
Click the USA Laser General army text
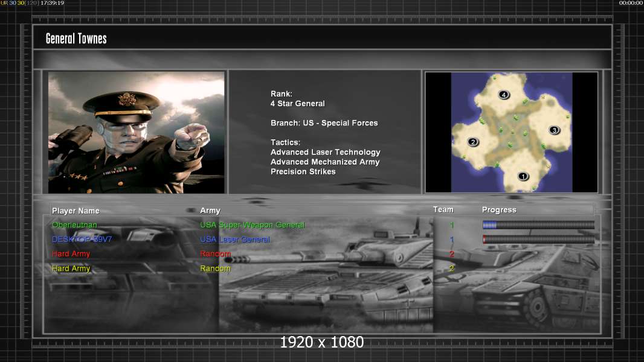click(x=235, y=240)
